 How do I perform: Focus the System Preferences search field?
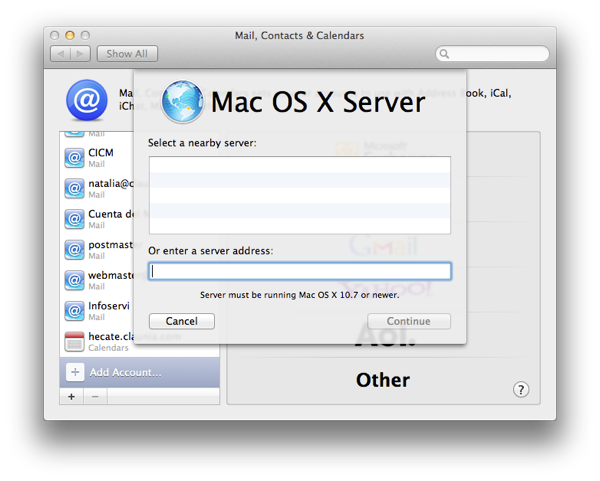[x=492, y=54]
